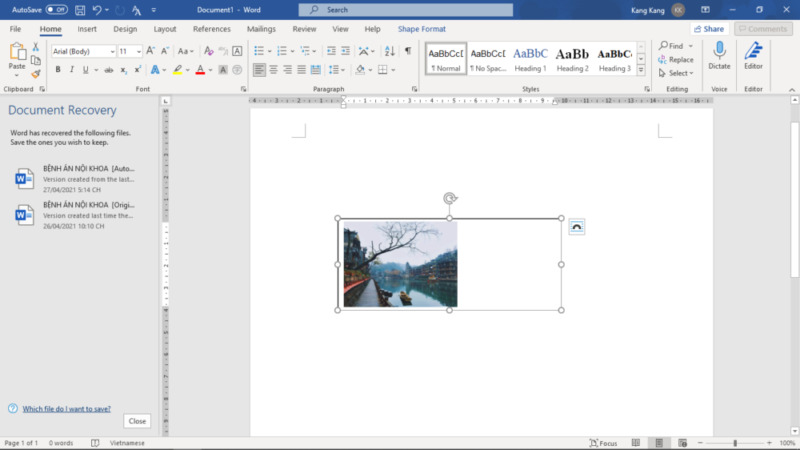Click the Center align icon

click(x=273, y=70)
